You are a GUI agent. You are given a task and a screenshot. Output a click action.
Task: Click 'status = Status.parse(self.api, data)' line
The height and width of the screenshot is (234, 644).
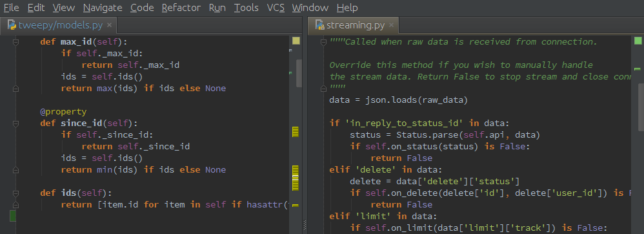click(445, 135)
